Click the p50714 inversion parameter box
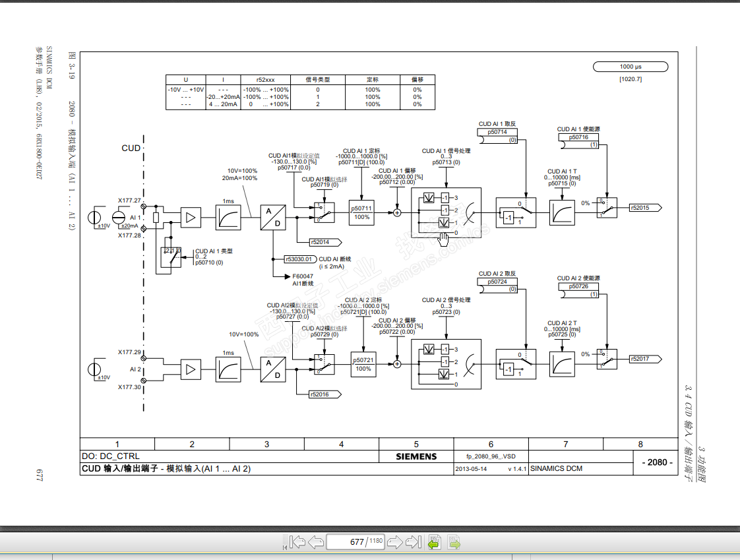740x560 pixels. tap(497, 132)
